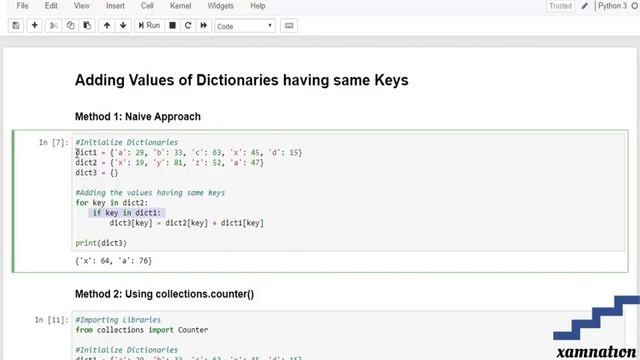Click the dict2 definition line in cell 7

(169, 162)
